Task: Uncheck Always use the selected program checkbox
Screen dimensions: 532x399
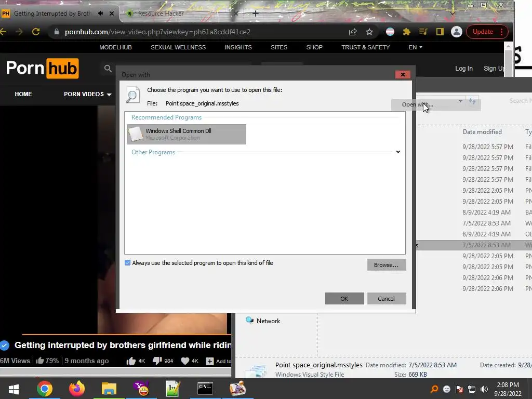Action: point(128,262)
